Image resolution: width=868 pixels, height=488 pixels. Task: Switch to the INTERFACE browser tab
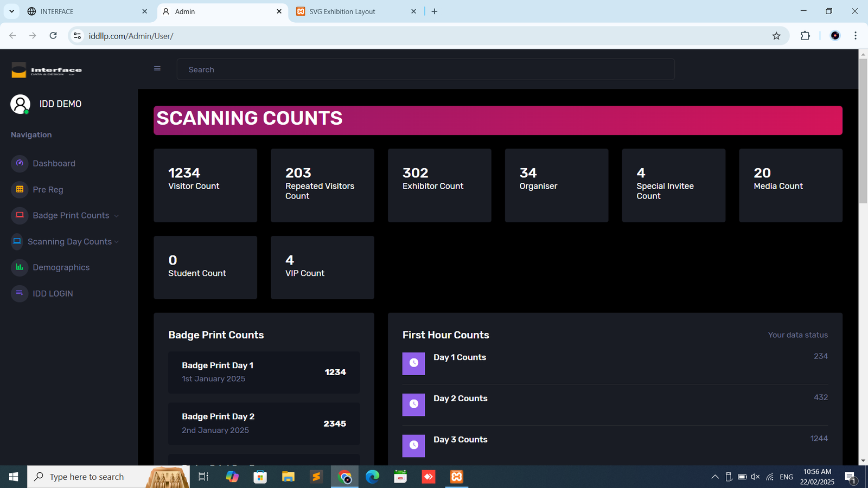[57, 11]
